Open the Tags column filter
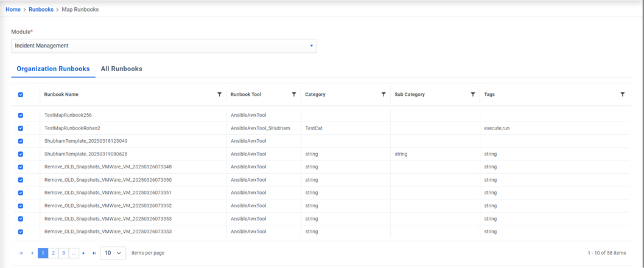Image resolution: width=644 pixels, height=268 pixels. point(622,95)
